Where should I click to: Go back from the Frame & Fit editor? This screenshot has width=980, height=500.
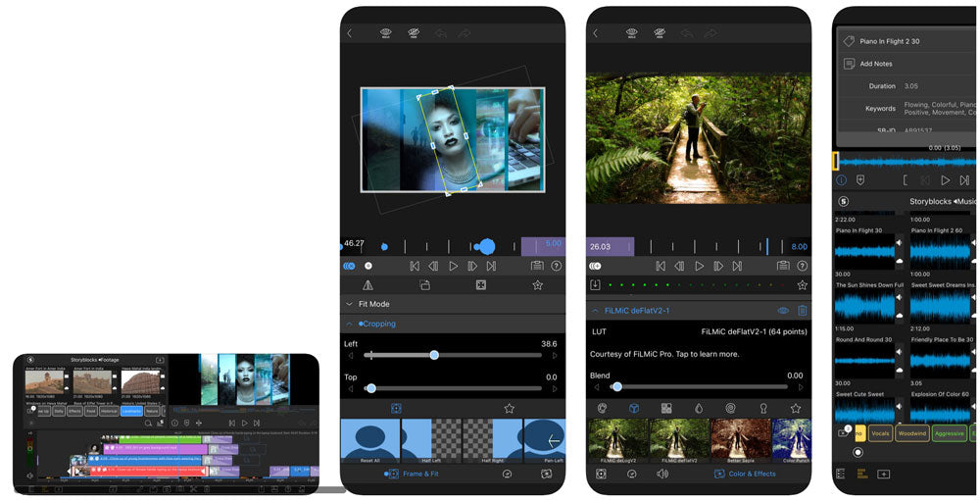(x=350, y=33)
